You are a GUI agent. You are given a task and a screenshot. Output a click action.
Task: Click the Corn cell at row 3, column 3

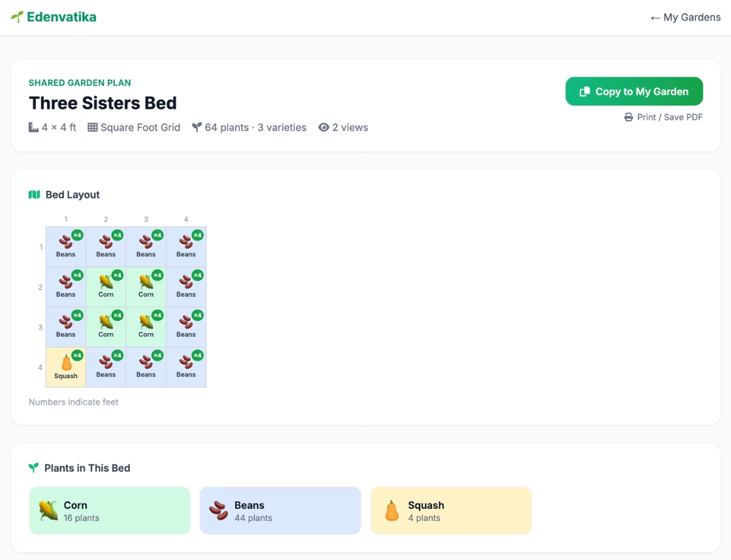coord(146,327)
